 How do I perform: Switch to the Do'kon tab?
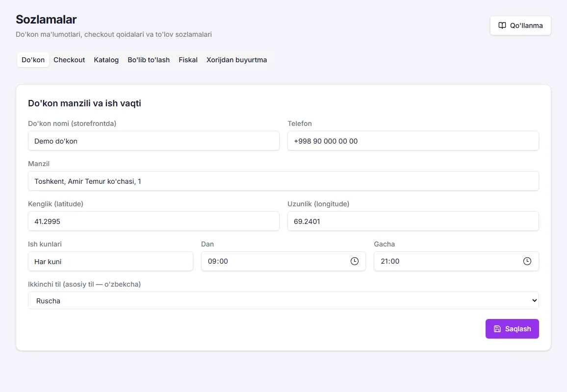click(x=33, y=60)
